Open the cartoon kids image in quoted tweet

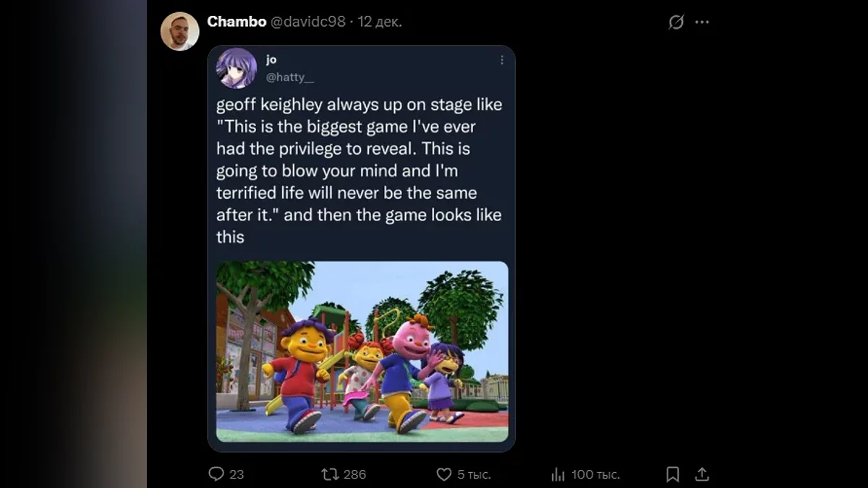pos(362,351)
